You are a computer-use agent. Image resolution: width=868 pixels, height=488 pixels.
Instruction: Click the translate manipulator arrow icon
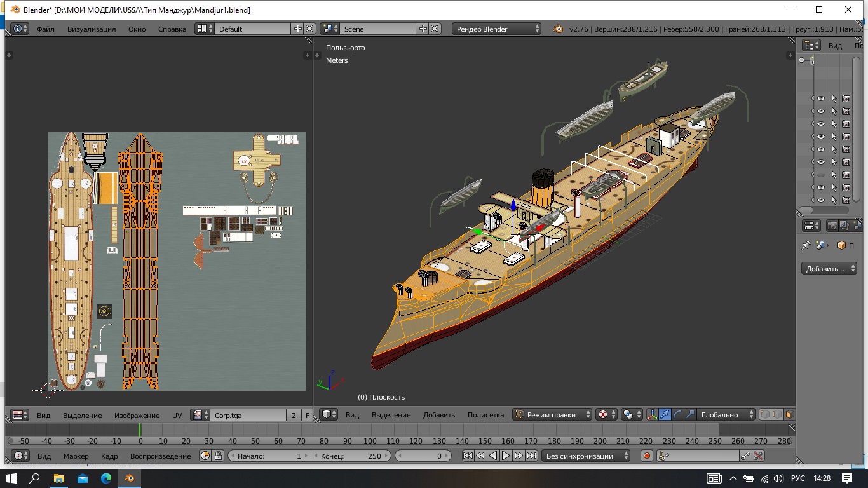(665, 415)
